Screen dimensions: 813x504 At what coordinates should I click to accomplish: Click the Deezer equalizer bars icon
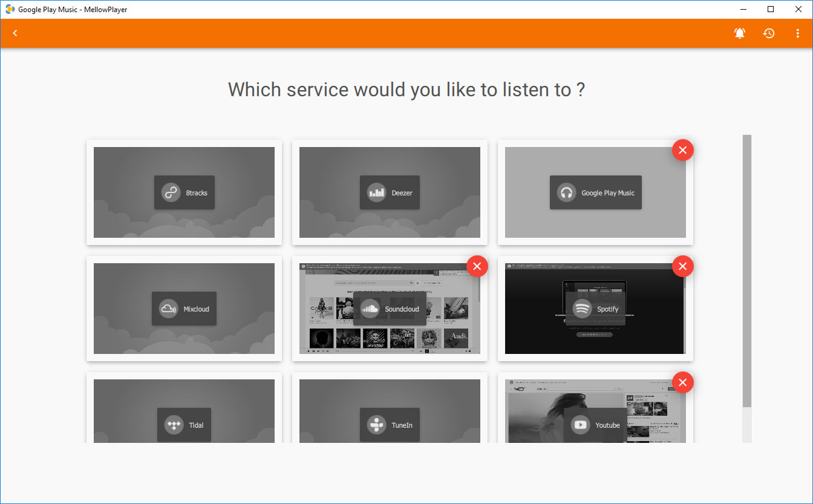click(376, 193)
